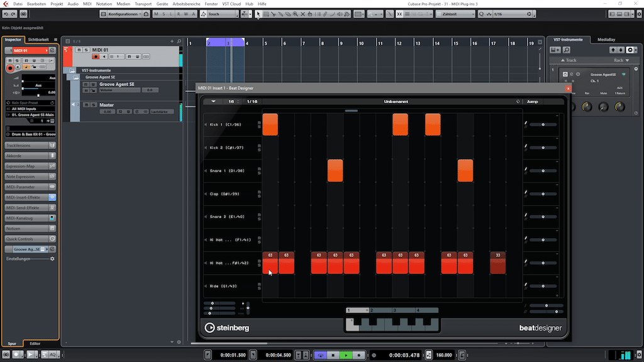
Task: Toggle monitor button on MIDI 01 track
Action: tap(104, 57)
